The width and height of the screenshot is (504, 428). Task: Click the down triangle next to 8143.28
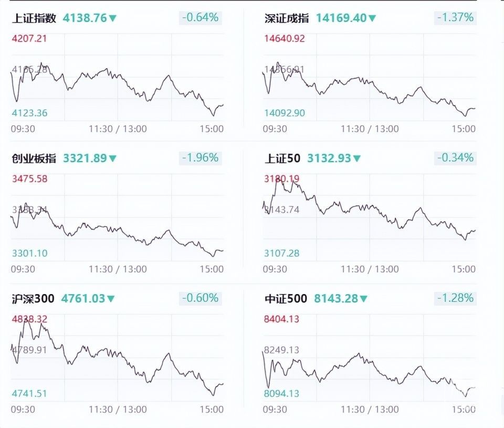point(363,299)
